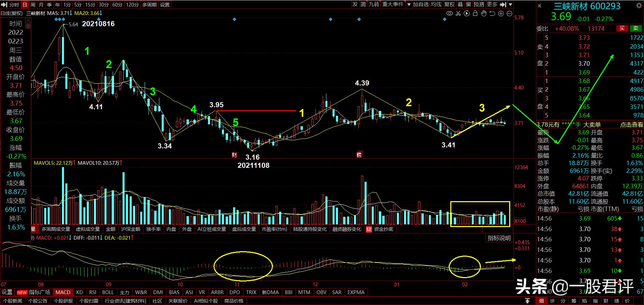Open 指标广场 with NEW badge

click(x=34, y=292)
